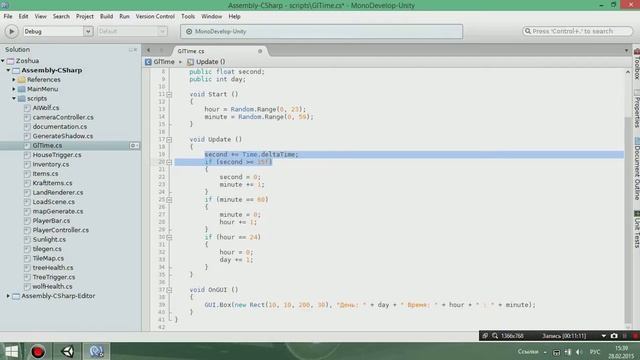Image resolution: width=640 pixels, height=360 pixels.
Task: Click the References folder icon
Action: point(22,80)
